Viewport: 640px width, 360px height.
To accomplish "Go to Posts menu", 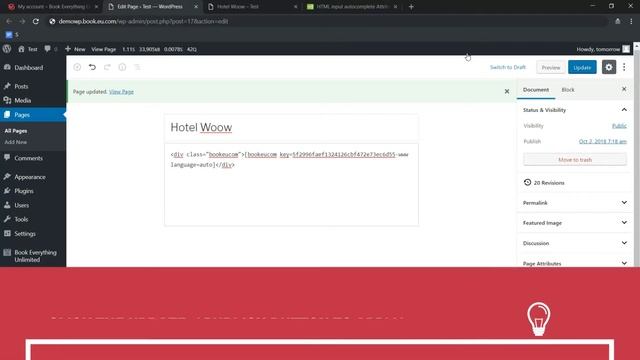I will (x=21, y=87).
